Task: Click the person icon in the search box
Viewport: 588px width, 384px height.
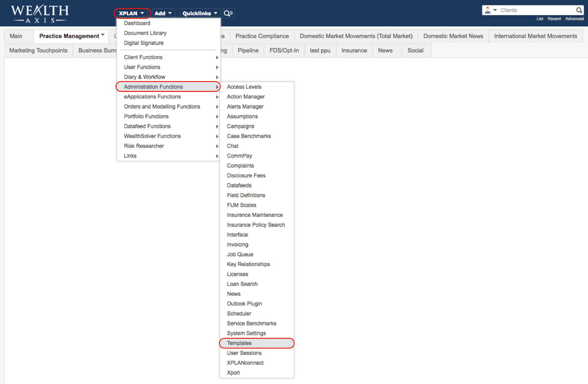Action: pos(488,10)
